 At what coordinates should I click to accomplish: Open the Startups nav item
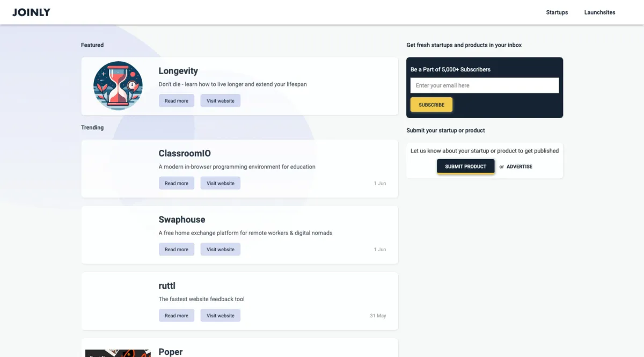point(557,12)
